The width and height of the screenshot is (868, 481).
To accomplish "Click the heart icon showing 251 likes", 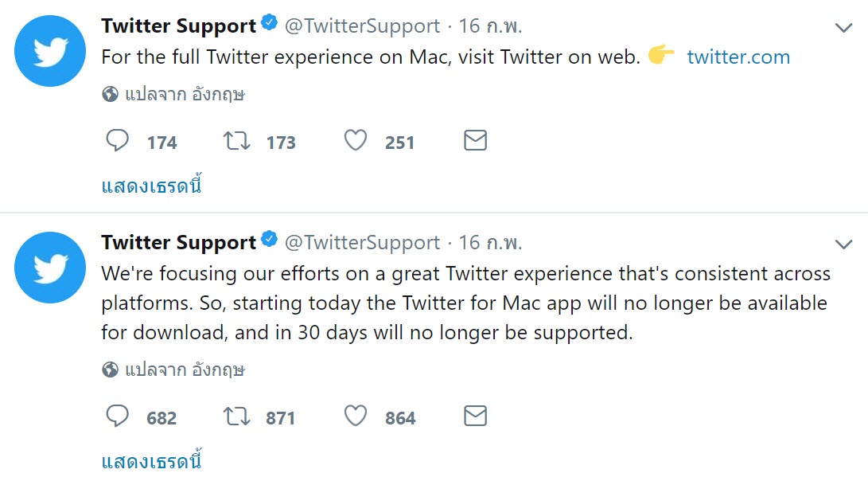I will click(355, 140).
